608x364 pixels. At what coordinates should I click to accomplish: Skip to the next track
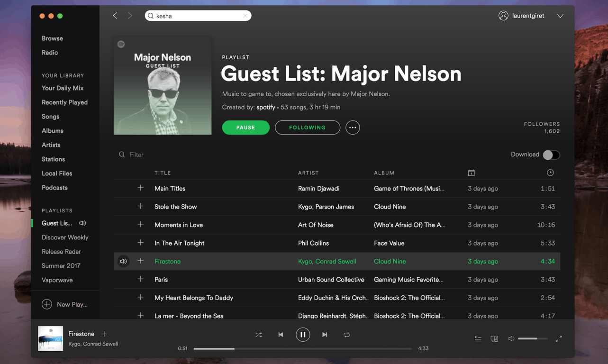click(x=325, y=335)
